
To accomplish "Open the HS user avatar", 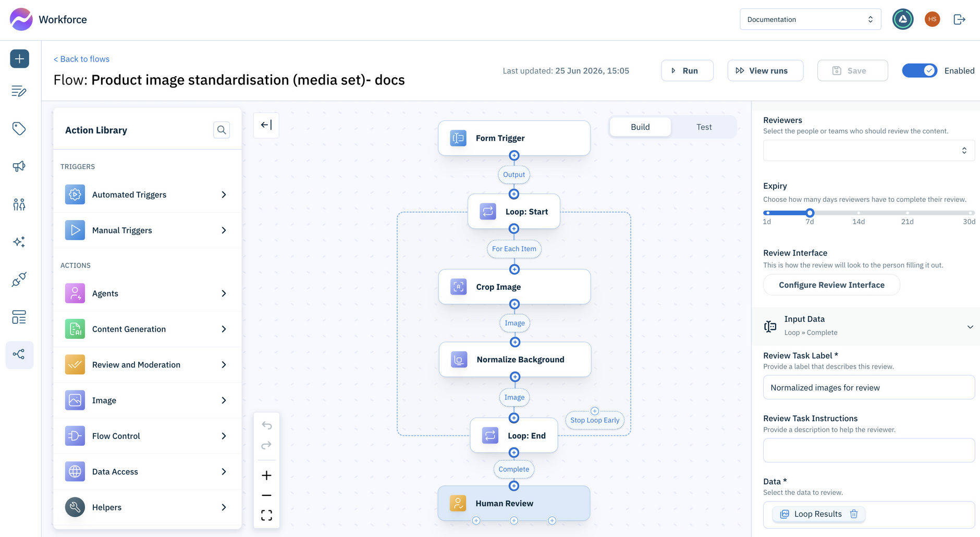I will (x=932, y=19).
